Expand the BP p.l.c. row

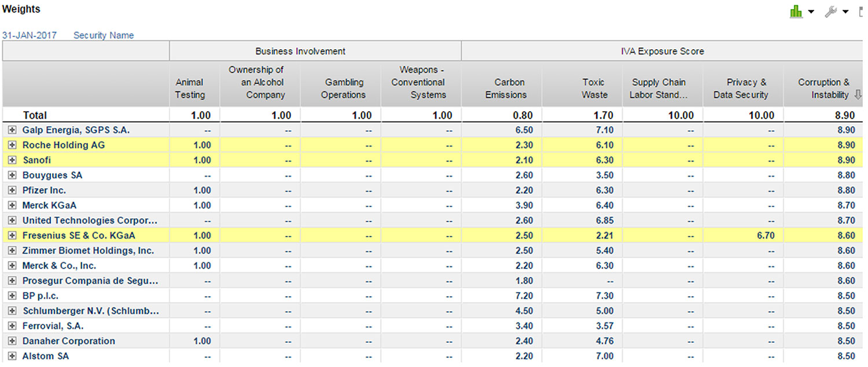[x=12, y=296]
